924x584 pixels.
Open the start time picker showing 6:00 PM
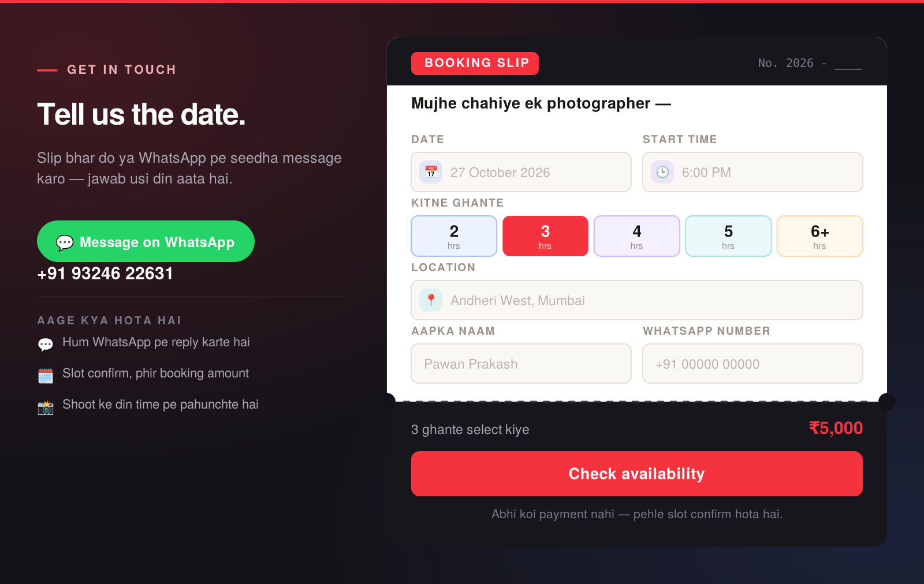click(x=752, y=172)
